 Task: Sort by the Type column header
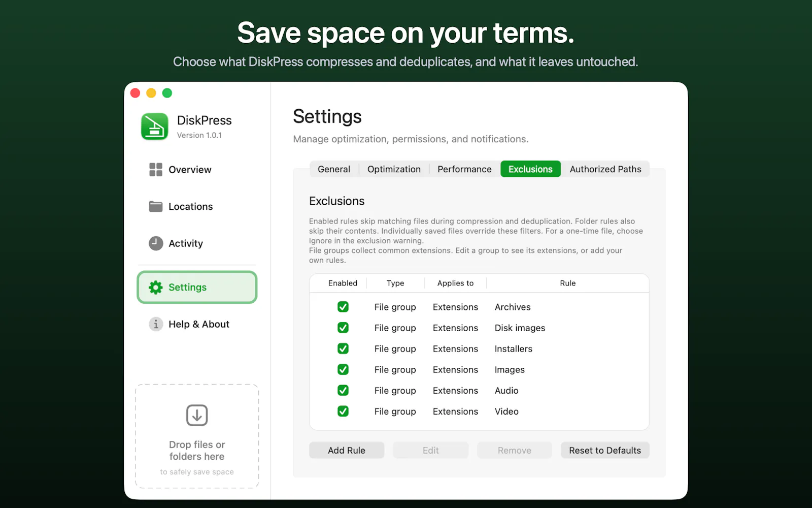tap(395, 283)
